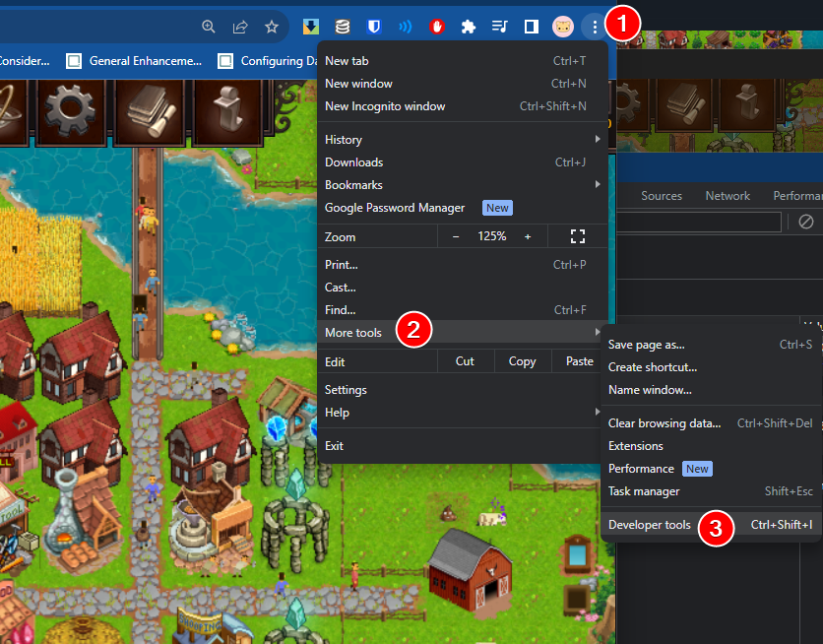Click the share page icon in address bar

pyautogui.click(x=240, y=27)
